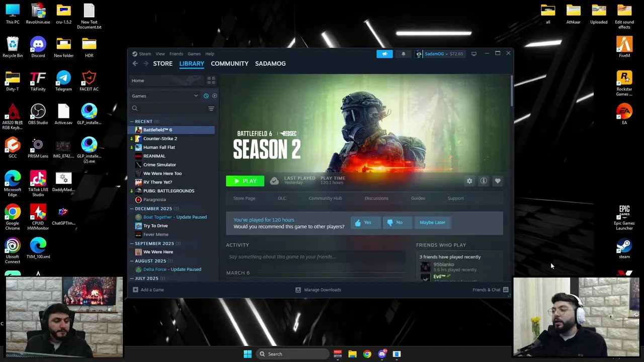Click Add a Game
The width and height of the screenshot is (644, 362).
(148, 290)
